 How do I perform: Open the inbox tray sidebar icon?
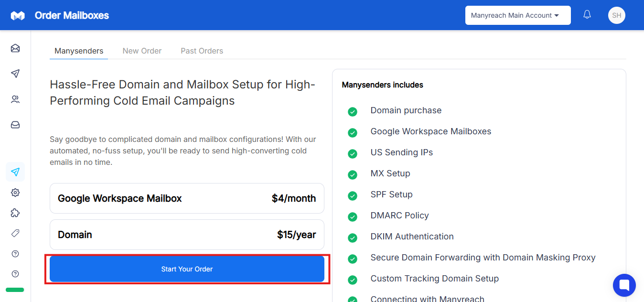15,125
